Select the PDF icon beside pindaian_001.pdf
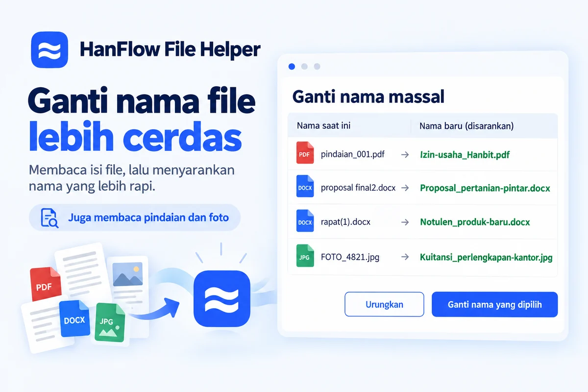 305,152
